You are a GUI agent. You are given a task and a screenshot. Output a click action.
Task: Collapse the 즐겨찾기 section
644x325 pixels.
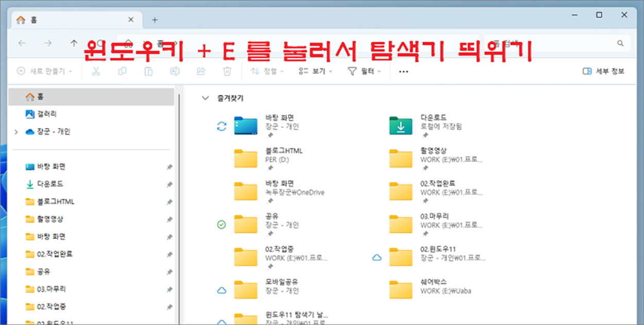click(x=206, y=98)
